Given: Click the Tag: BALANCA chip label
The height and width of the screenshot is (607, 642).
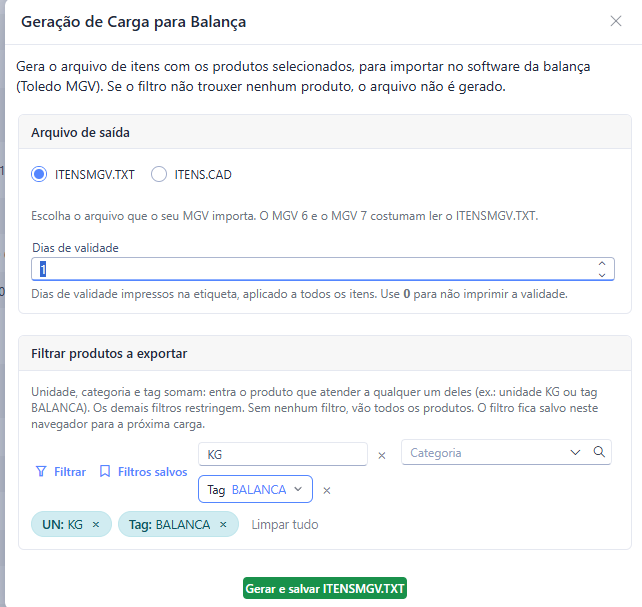Looking at the screenshot, I should (x=170, y=524).
